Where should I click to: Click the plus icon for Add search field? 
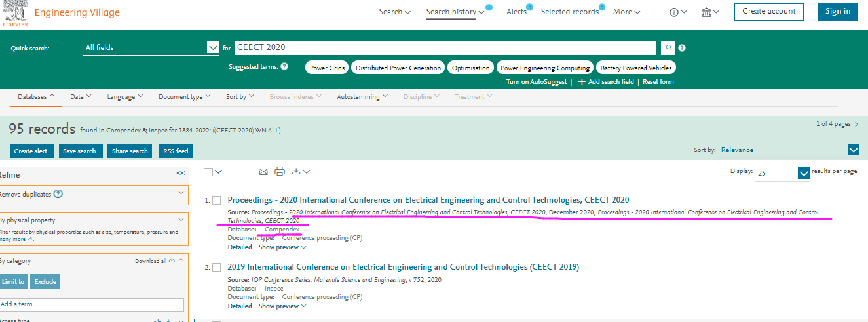coord(581,82)
